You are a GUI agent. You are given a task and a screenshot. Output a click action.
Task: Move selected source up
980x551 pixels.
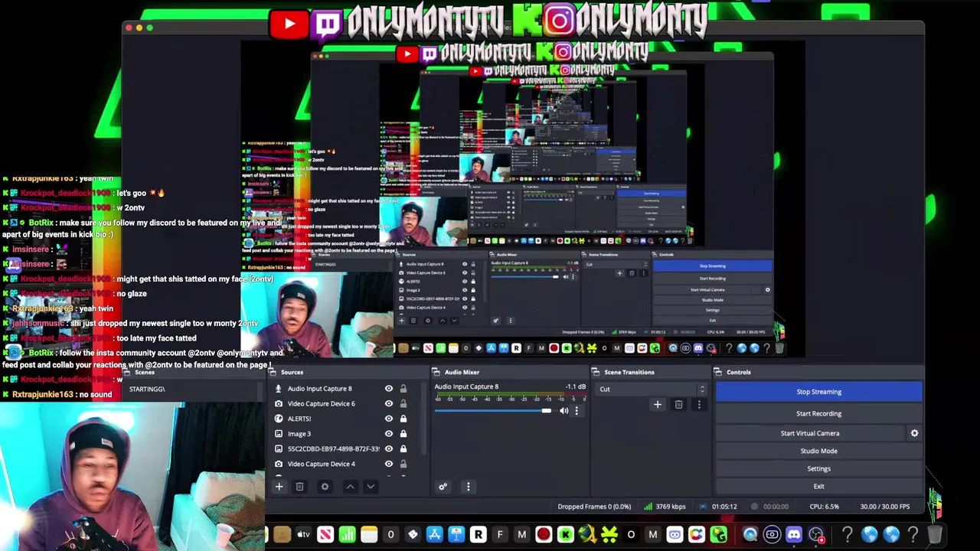350,487
